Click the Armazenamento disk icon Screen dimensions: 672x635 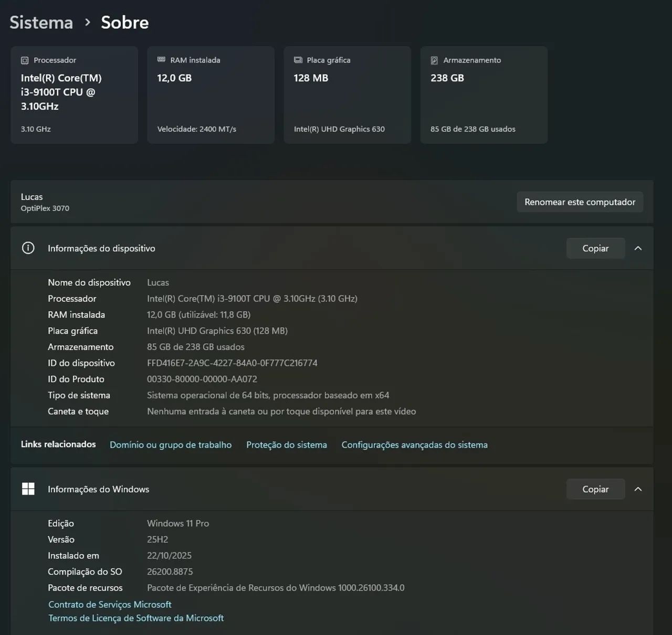tap(434, 60)
